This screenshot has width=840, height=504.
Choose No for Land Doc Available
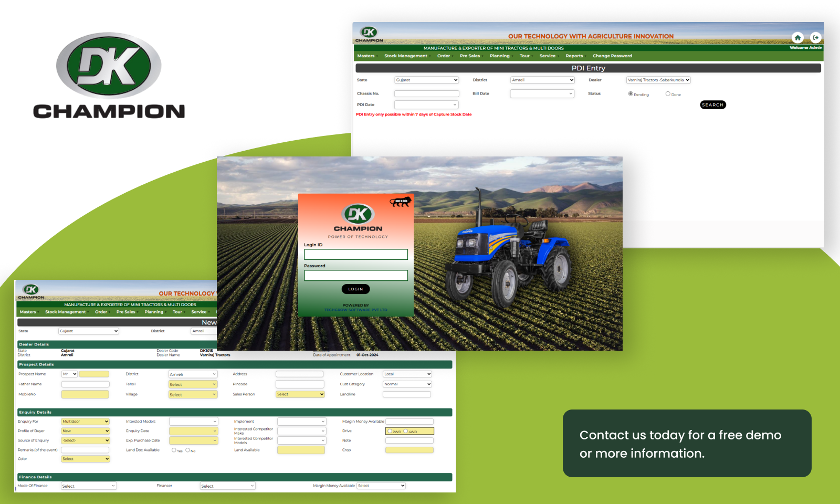pyautogui.click(x=187, y=450)
